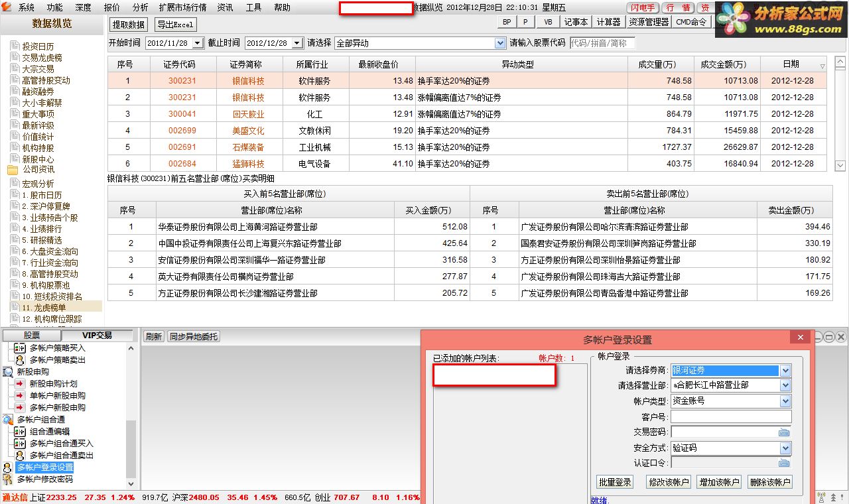This screenshot has width=849, height=504.
Task: Click soft keyboard icon in 交易密码 field
Action: [784, 432]
